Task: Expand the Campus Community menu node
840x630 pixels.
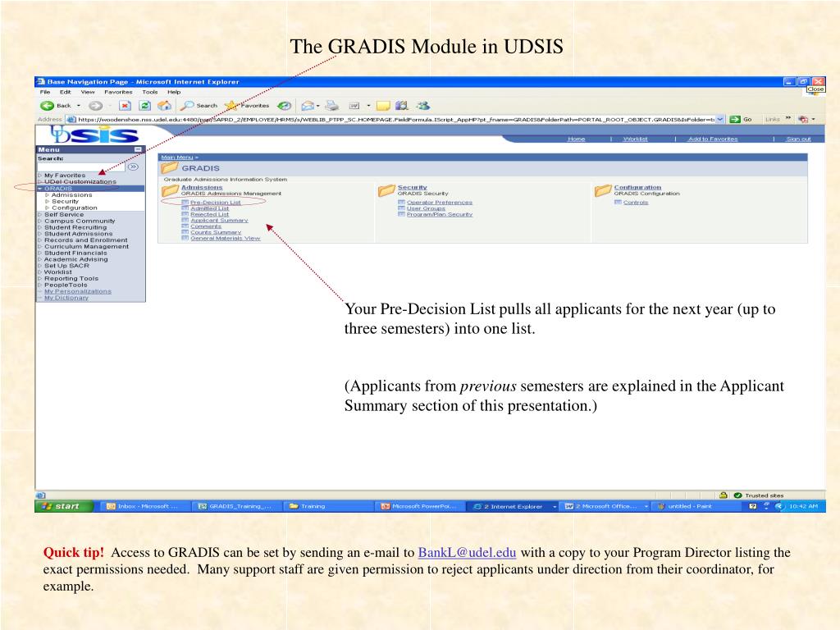Action: pyautogui.click(x=40, y=221)
